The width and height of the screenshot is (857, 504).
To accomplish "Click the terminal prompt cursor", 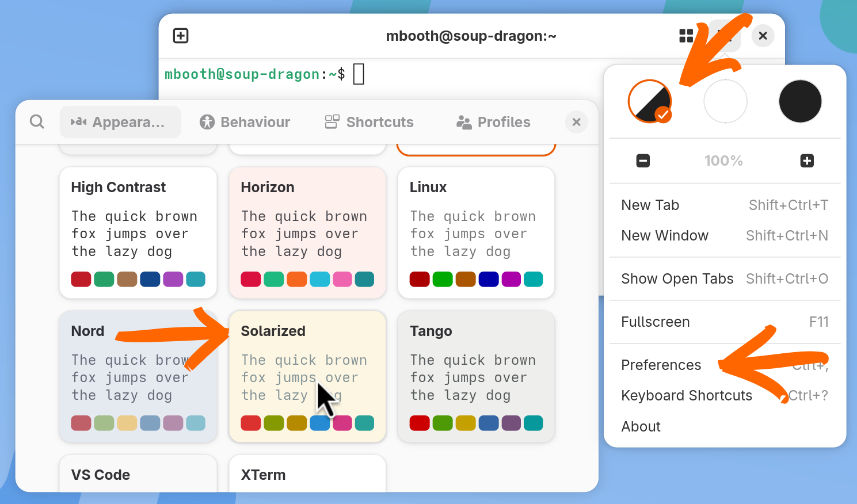I will click(359, 74).
